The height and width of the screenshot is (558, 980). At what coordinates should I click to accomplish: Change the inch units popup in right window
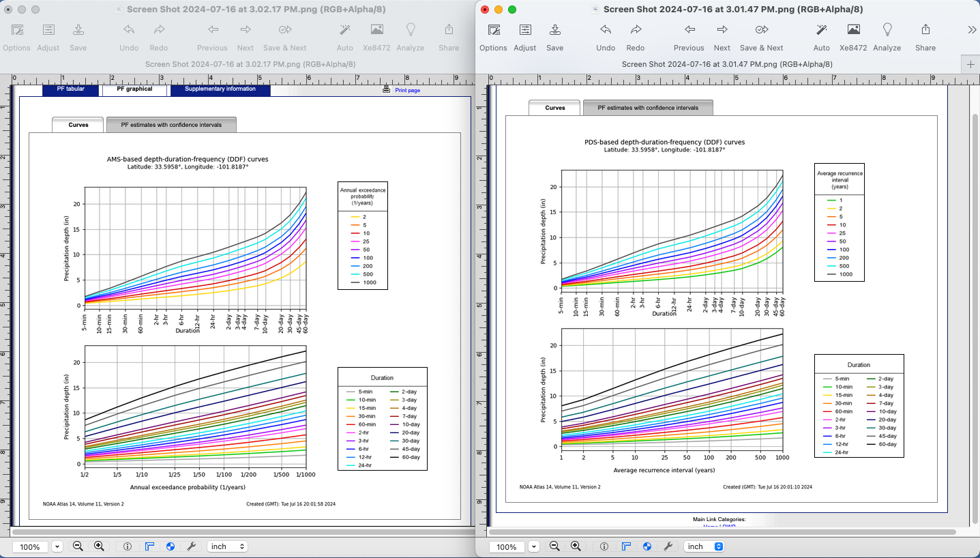pos(704,546)
